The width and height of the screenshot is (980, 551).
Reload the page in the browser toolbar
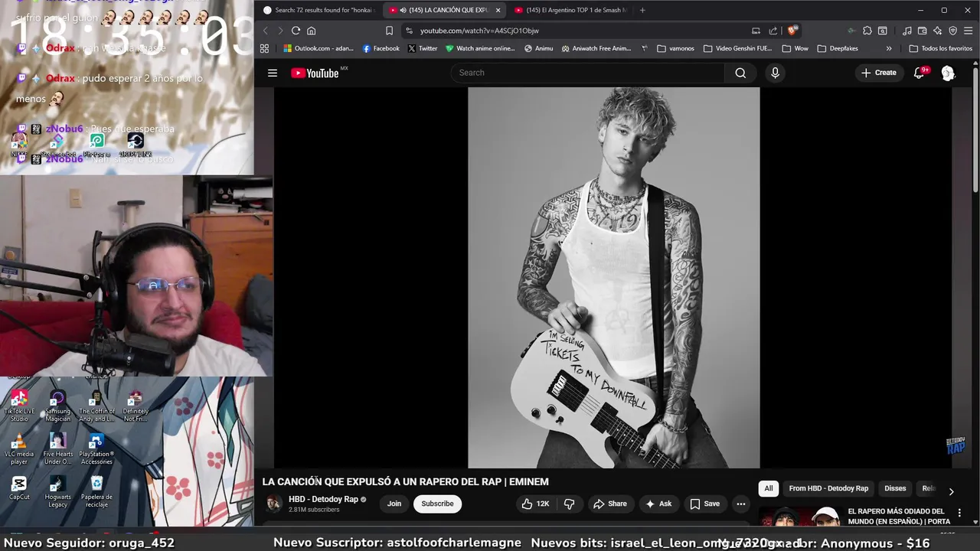(x=296, y=31)
